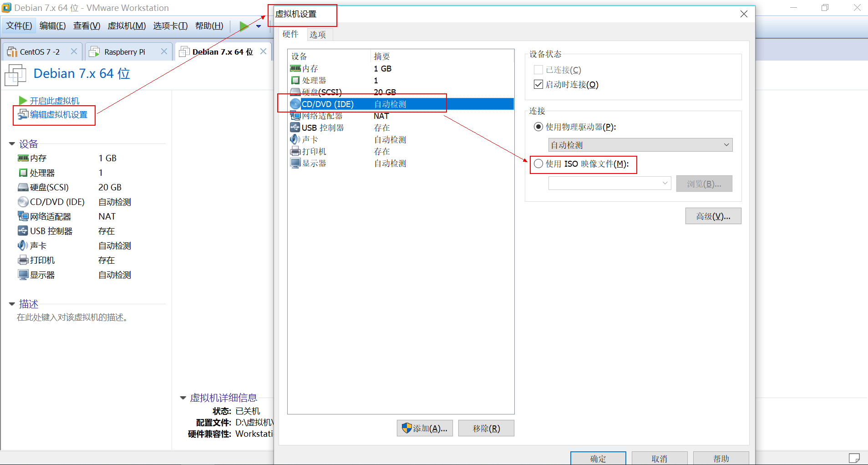Toggle the 启动时连接(O) checkbox
Screen dimensions: 868x465
point(538,84)
